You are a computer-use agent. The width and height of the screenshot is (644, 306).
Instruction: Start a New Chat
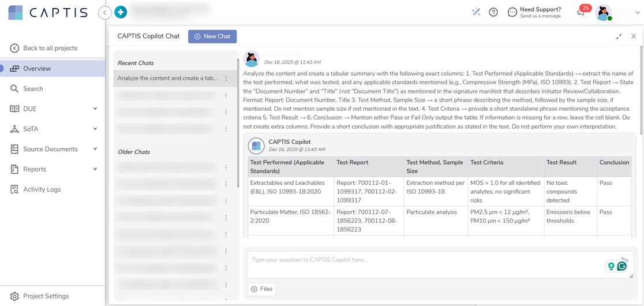[212, 36]
